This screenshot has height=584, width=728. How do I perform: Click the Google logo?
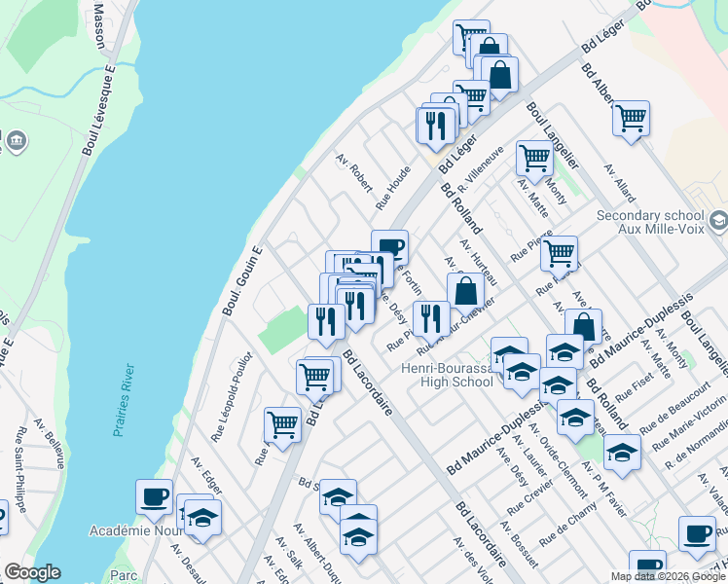click(x=32, y=572)
